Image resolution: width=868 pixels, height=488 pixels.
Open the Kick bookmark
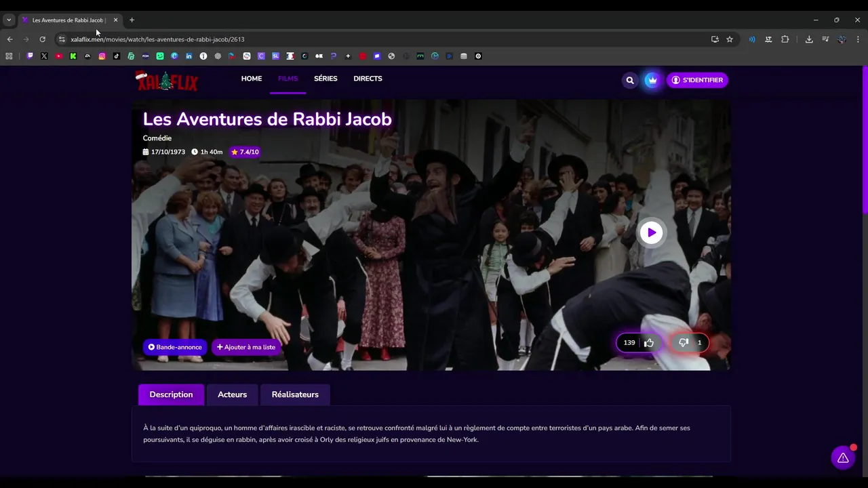(x=73, y=56)
